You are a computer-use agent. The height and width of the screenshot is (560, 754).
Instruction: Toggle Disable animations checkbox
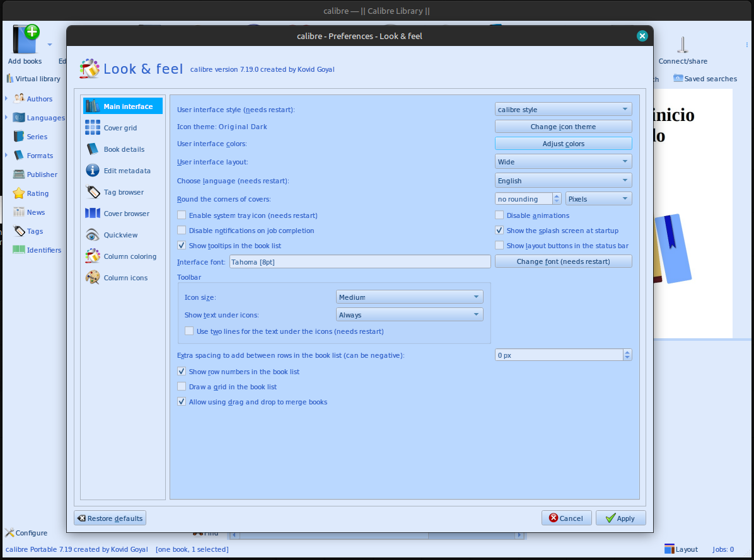point(500,215)
